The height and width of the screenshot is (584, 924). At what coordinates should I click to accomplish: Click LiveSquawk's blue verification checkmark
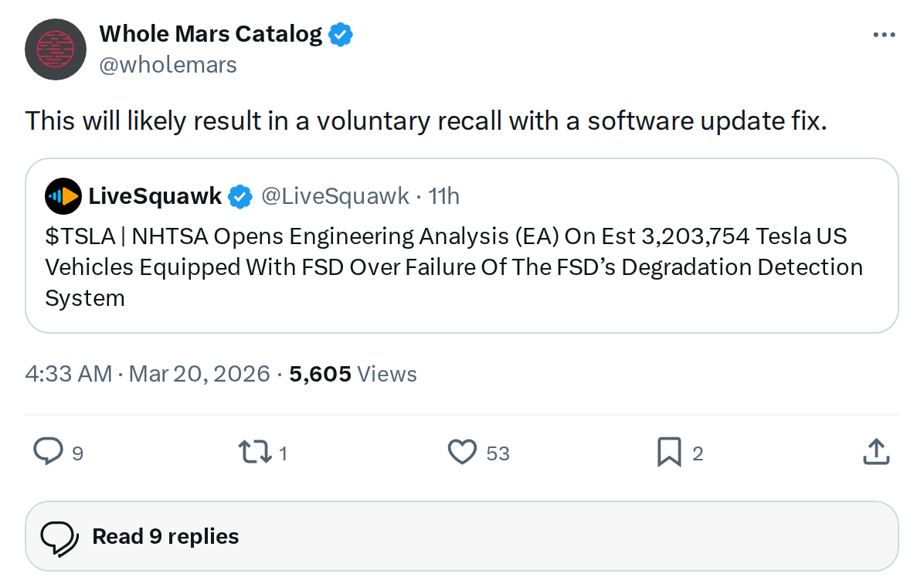coord(240,196)
